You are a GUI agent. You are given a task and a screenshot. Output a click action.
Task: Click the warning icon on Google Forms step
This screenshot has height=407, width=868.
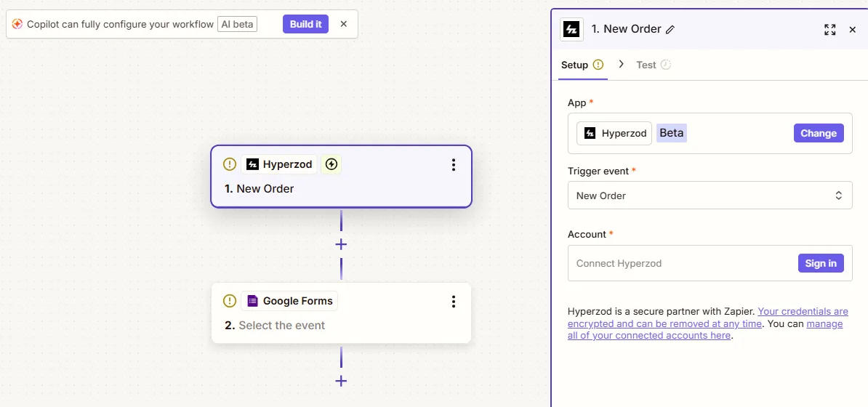click(x=229, y=301)
